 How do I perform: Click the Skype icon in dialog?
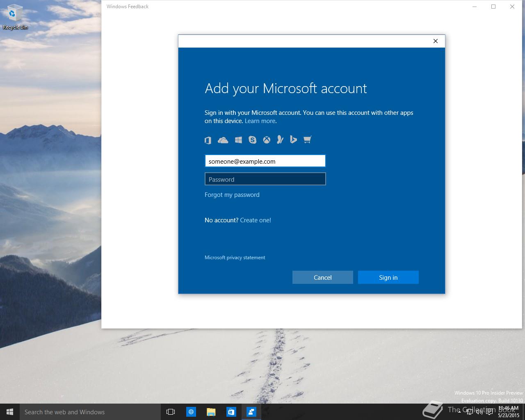pyautogui.click(x=252, y=140)
